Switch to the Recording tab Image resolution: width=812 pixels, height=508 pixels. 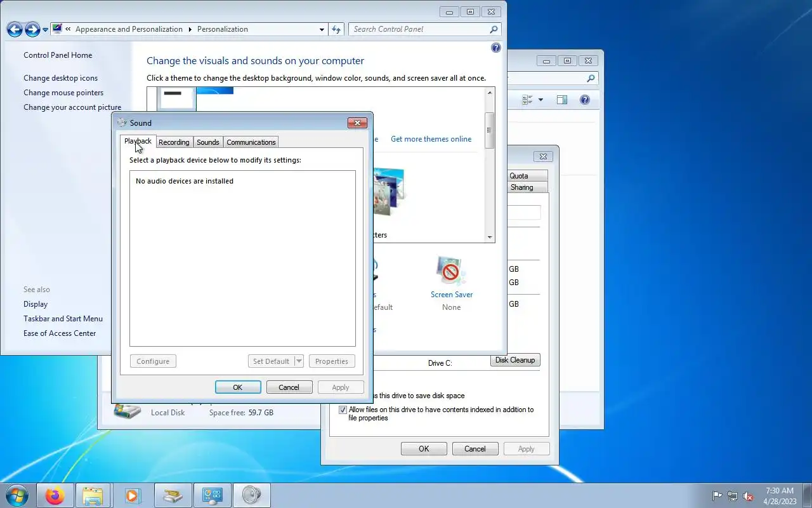tap(174, 142)
